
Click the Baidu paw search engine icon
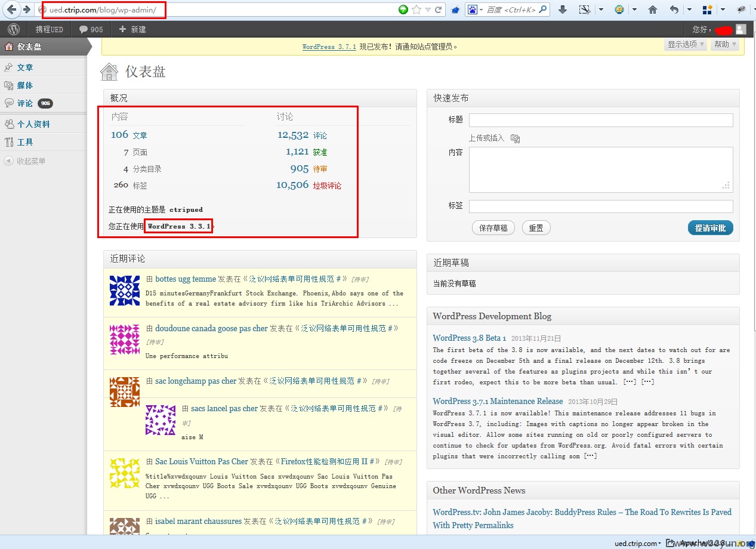point(473,10)
